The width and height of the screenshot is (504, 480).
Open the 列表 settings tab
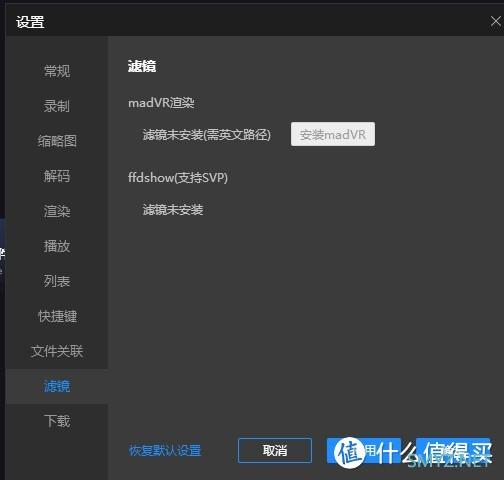57,281
